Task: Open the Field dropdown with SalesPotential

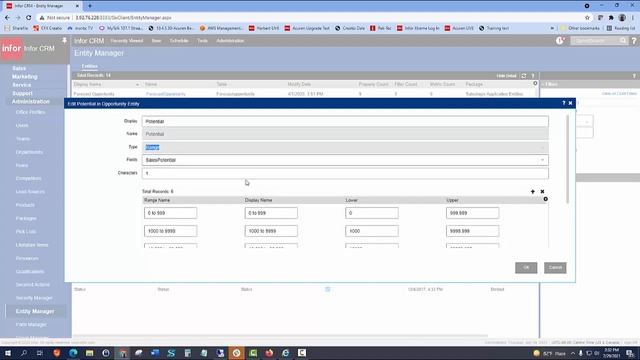Action: pos(345,160)
